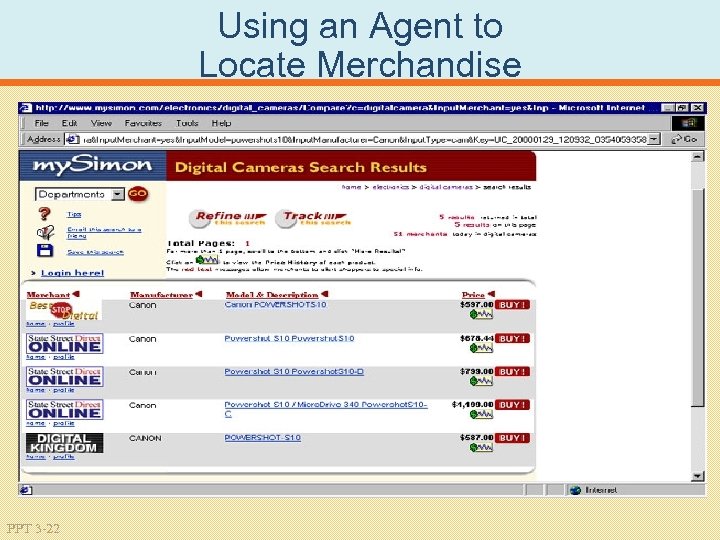View price history icon for $799.00 listing

tap(481, 381)
